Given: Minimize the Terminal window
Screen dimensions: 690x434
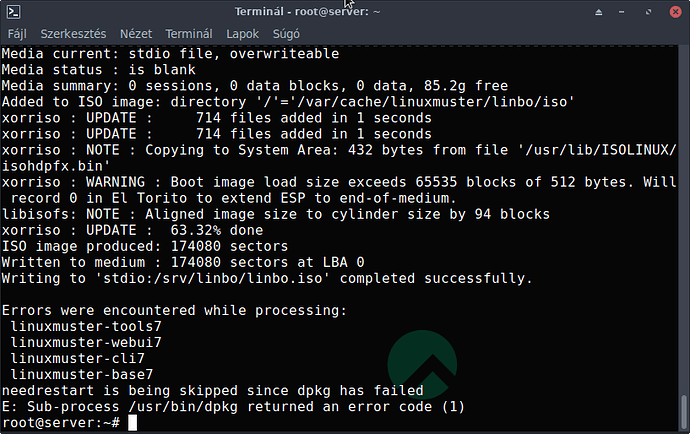Looking at the screenshot, I should [x=621, y=12].
